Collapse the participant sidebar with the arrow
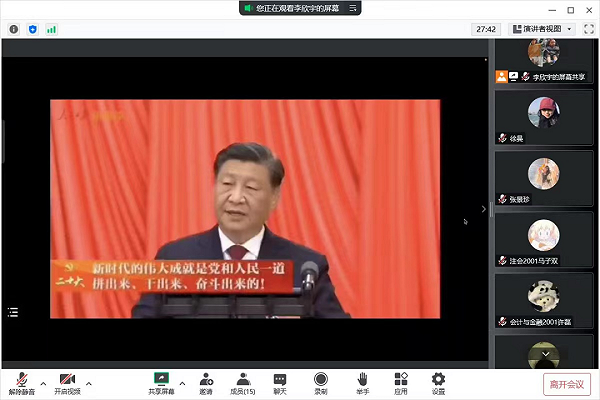Screen dimensions: 600x400 (484, 209)
